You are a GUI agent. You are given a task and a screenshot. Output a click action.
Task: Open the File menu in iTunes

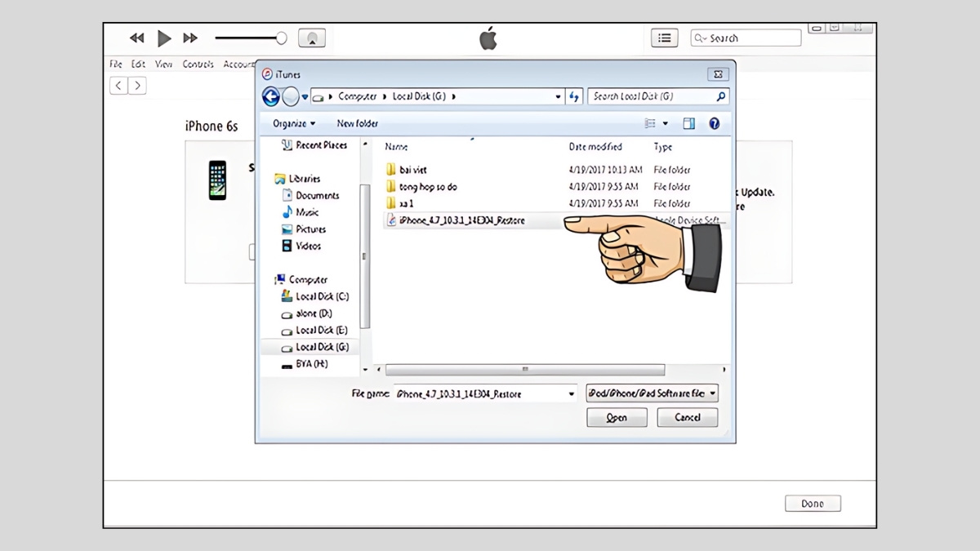(116, 64)
